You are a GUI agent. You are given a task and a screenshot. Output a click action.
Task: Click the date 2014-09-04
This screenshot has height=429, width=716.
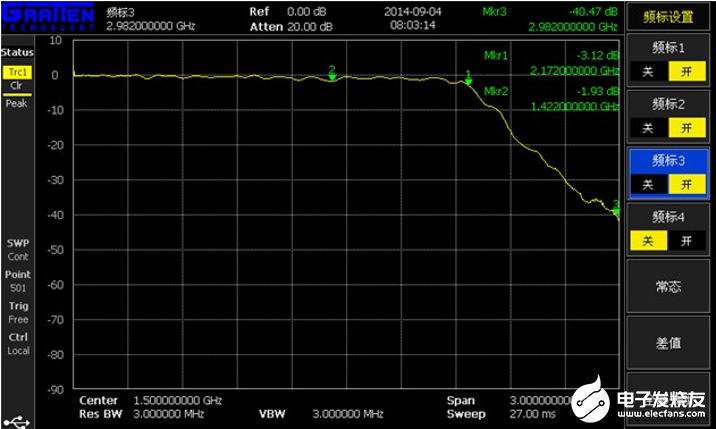click(413, 11)
